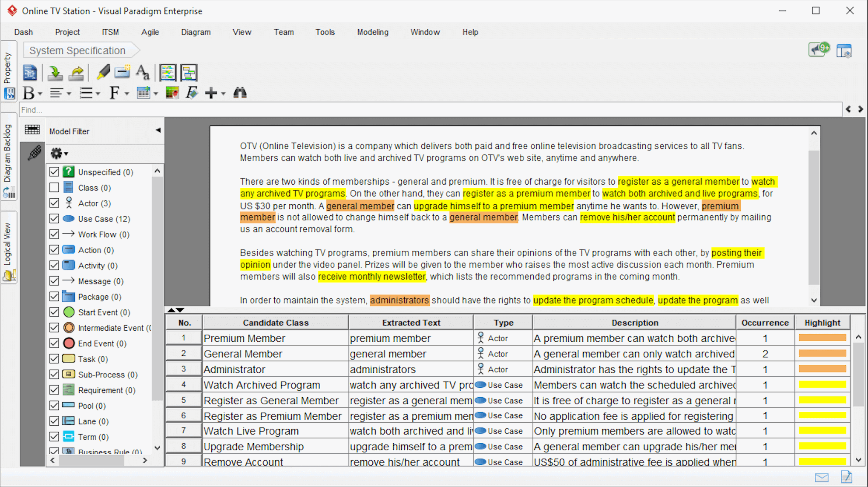
Task: Click the collapse Model Filter panel arrow
Action: click(157, 130)
